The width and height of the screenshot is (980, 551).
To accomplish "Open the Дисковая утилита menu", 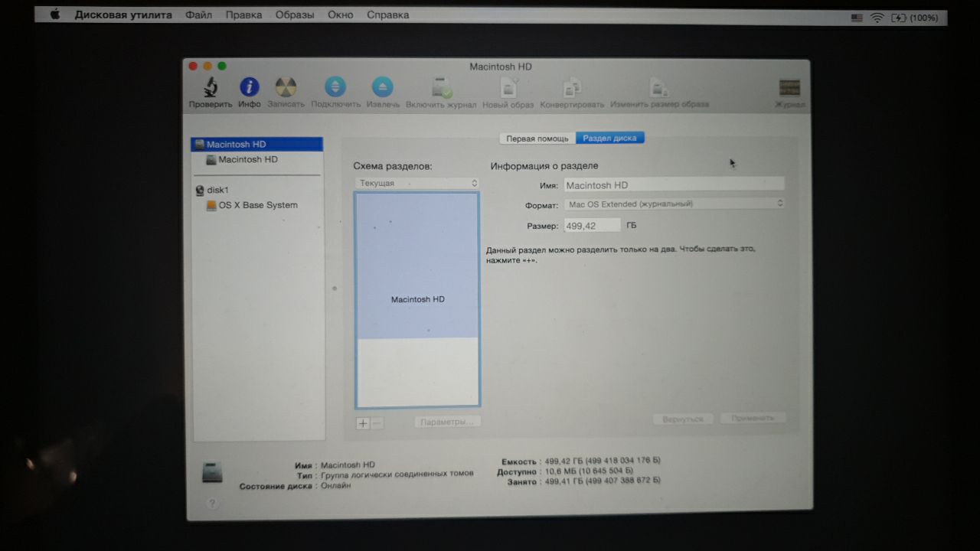I will (x=123, y=15).
